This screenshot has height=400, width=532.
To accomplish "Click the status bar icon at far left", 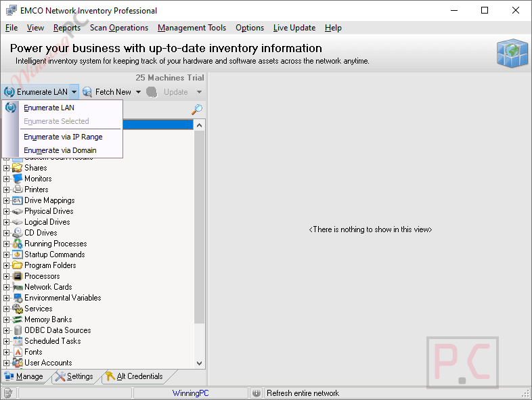I will point(9,393).
